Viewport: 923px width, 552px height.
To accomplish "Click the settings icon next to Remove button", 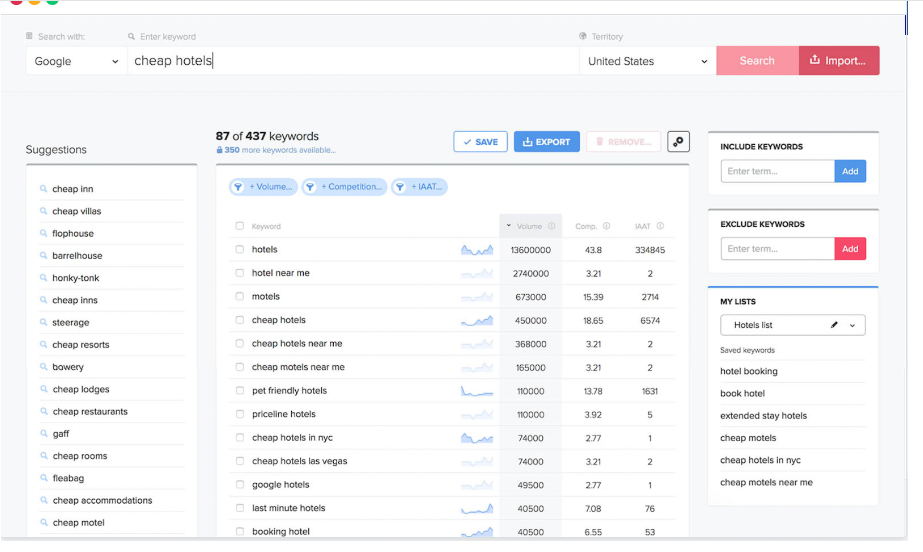I will point(679,142).
